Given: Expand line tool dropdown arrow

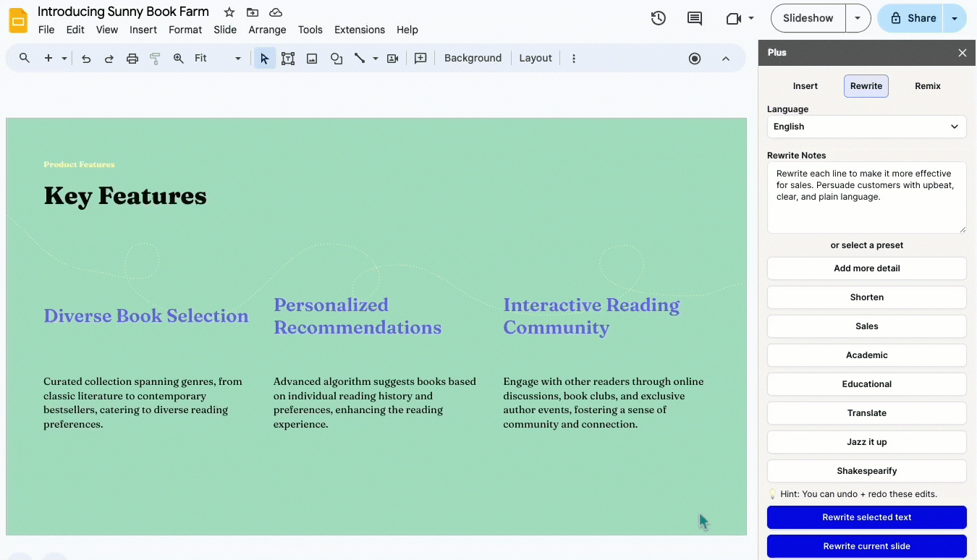Looking at the screenshot, I should (376, 59).
